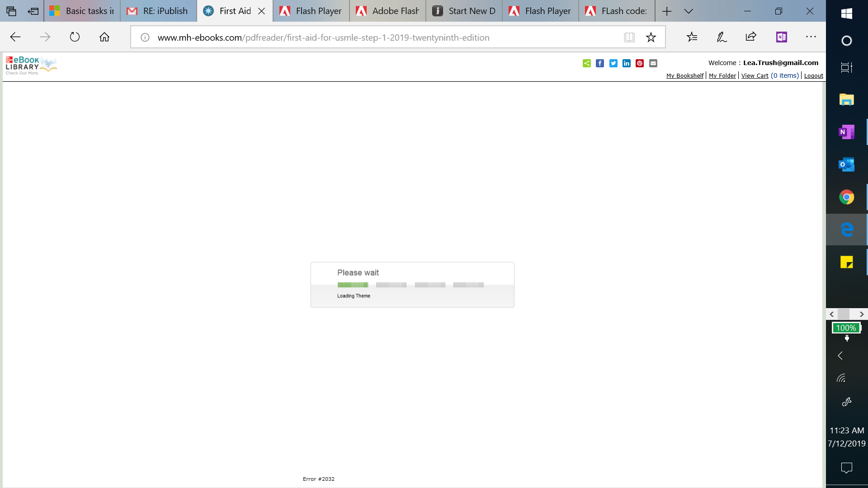Open the My Bookshelf link
The image size is (868, 488).
(684, 76)
